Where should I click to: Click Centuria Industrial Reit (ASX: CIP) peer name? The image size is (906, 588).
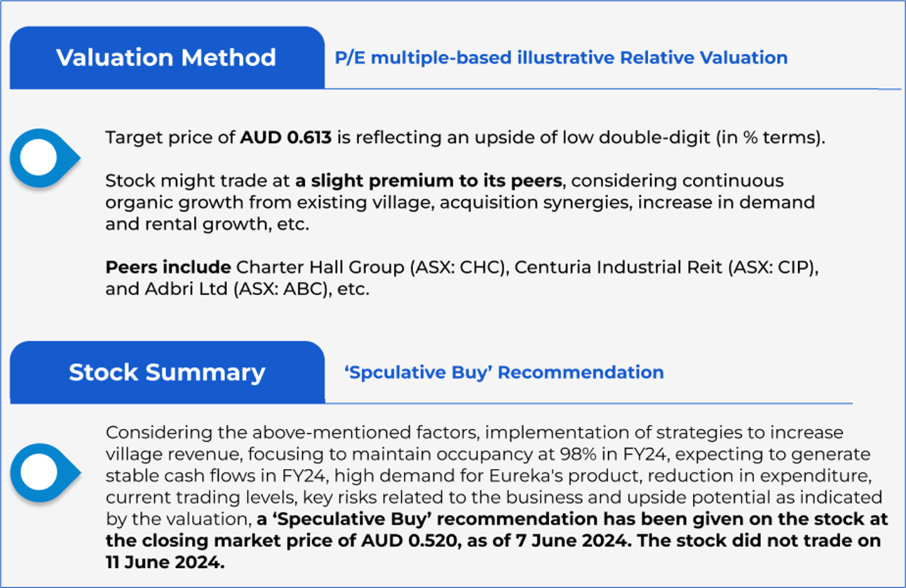point(666,267)
